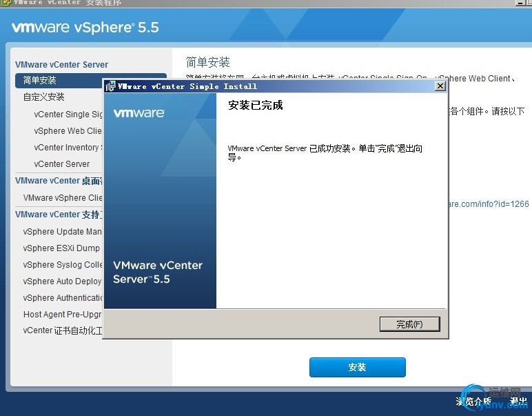Click the blue 安装 install button
This screenshot has height=416, width=532.
tap(357, 367)
